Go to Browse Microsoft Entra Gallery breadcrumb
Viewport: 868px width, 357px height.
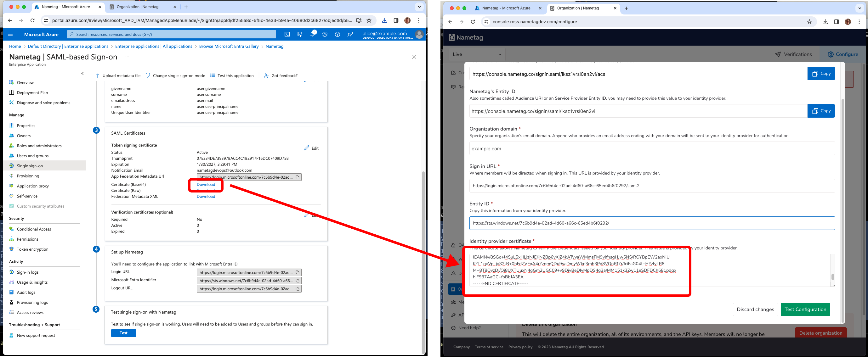click(x=229, y=47)
